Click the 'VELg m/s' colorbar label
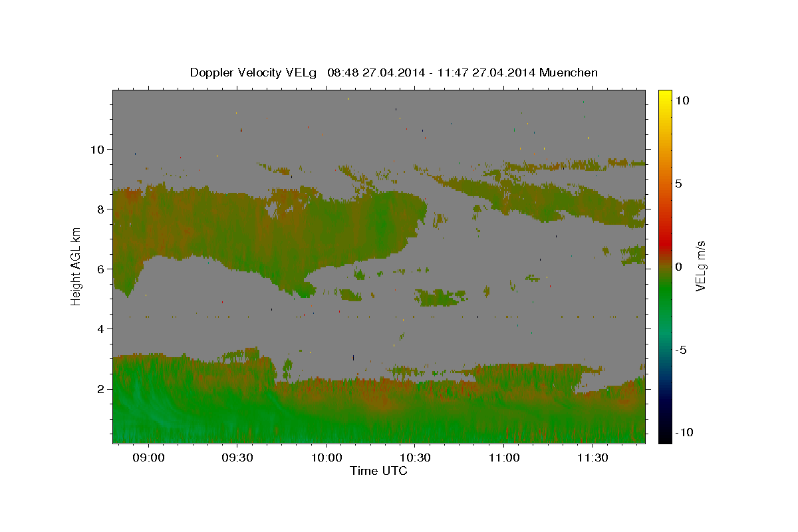This screenshot has height=532, width=798. pos(700,266)
